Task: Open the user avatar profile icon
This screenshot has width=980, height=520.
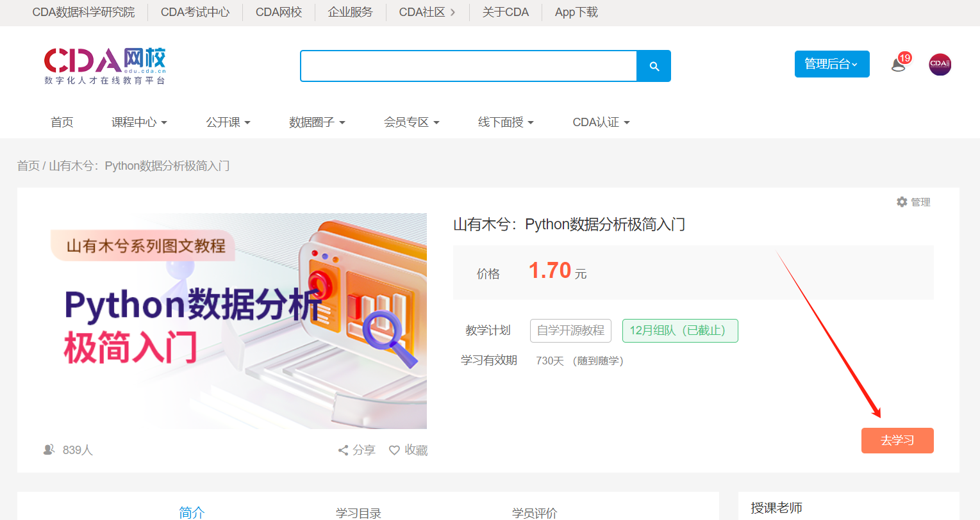Action: (940, 64)
